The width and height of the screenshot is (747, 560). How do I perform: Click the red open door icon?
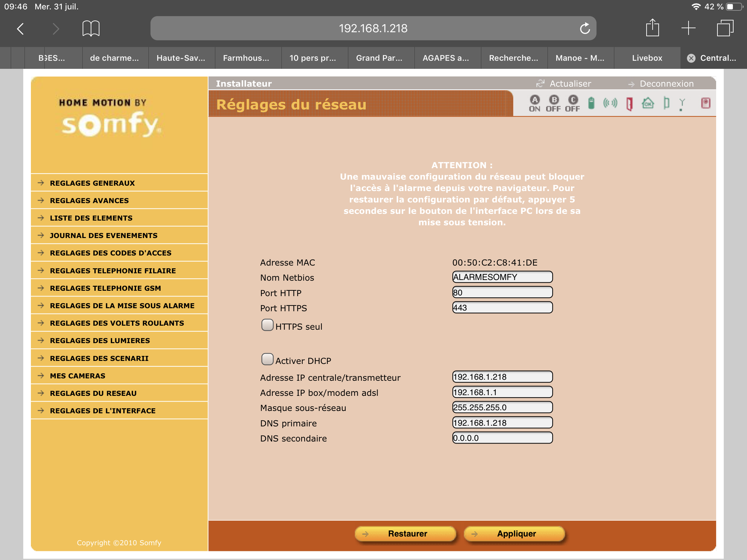click(x=629, y=104)
